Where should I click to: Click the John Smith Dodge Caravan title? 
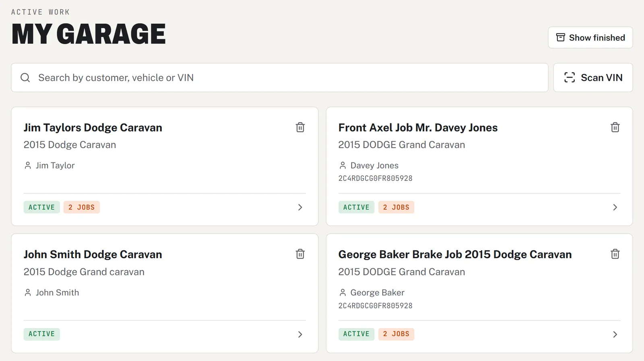[x=93, y=254]
